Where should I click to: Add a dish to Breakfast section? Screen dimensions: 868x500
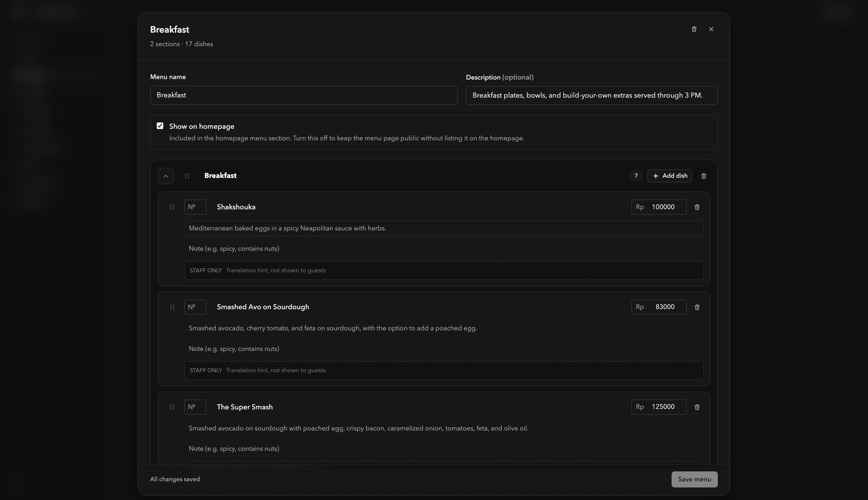tap(669, 176)
